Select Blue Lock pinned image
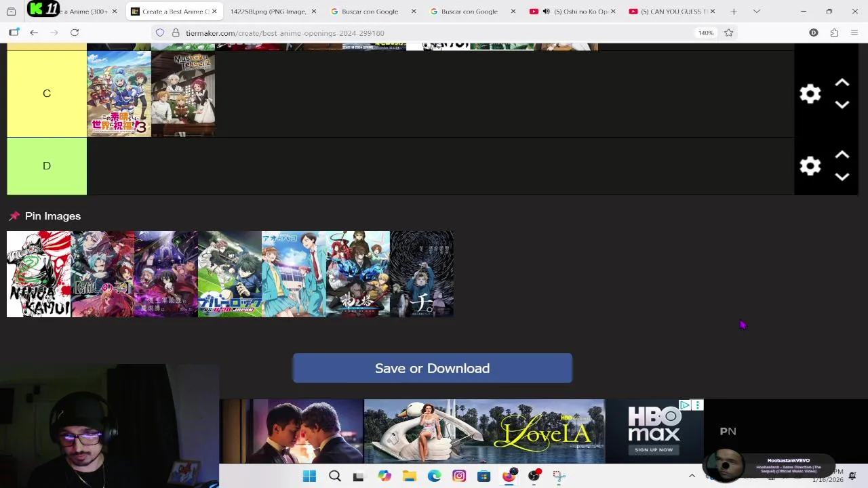Screen dimensions: 868x488 point(230,274)
